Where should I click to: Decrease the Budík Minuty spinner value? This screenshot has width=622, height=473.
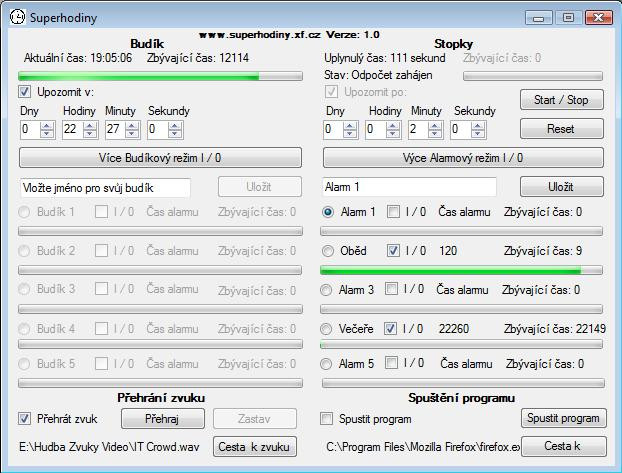(132, 134)
